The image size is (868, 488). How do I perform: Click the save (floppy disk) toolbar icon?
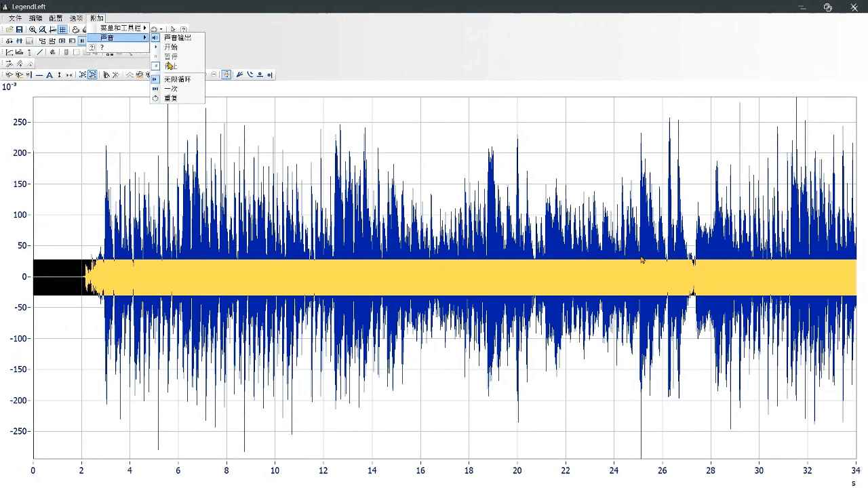pos(20,30)
